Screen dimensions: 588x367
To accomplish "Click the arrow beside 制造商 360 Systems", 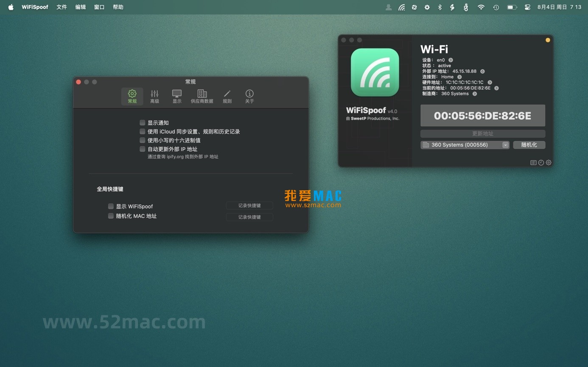I will (475, 94).
